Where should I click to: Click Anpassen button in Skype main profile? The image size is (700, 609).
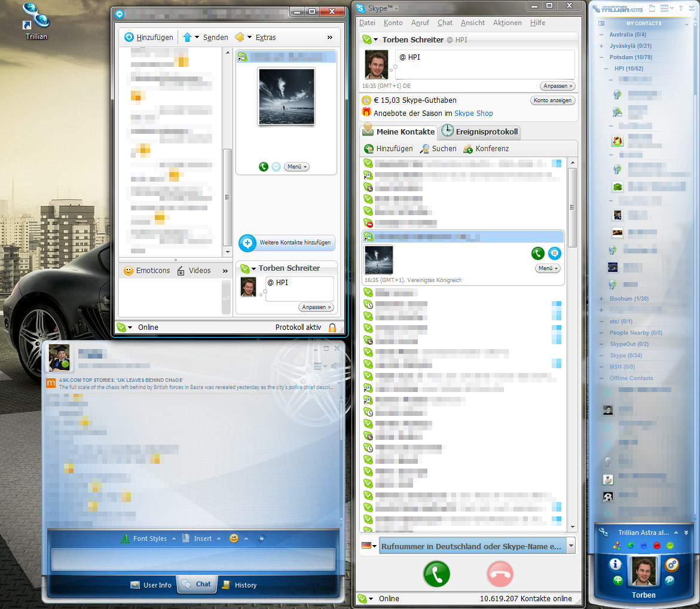[558, 86]
